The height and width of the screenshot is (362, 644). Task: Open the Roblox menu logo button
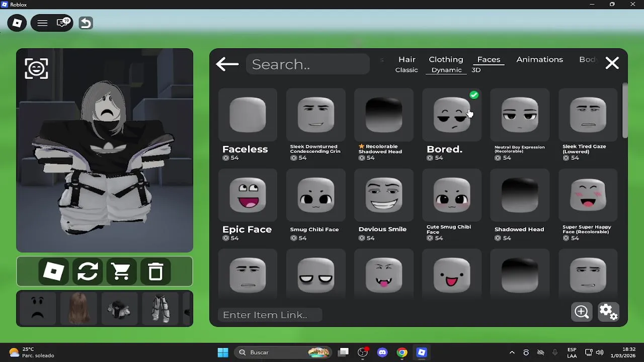[x=17, y=23]
